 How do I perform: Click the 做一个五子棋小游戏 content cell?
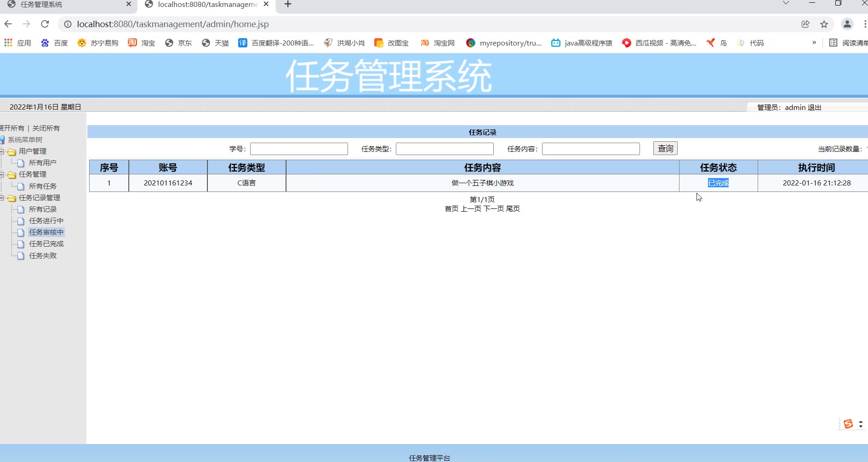(482, 183)
